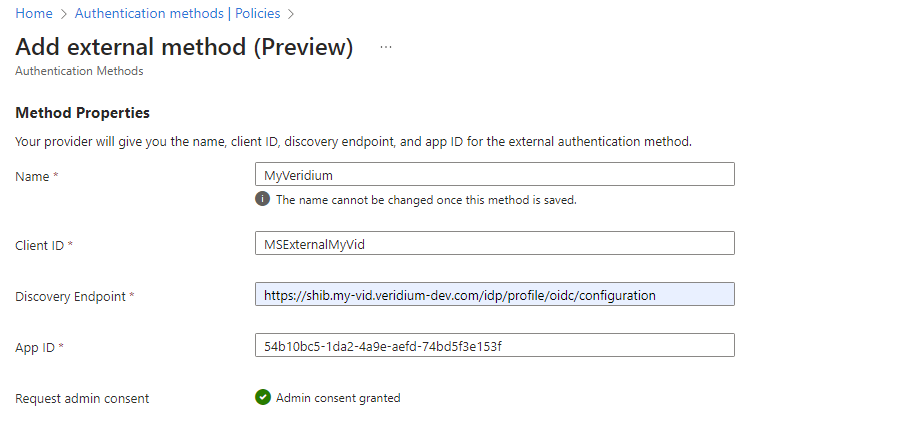
Task: Click the 'Discovery Endpoint *' label
Action: [75, 297]
